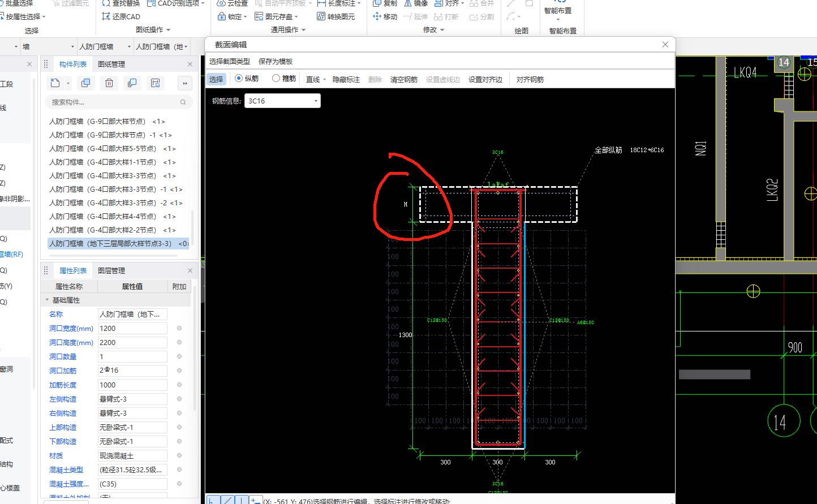Select 人防门框墙（G-4口部大样5-5节点） in list
The height and width of the screenshot is (504, 817).
coord(113,149)
